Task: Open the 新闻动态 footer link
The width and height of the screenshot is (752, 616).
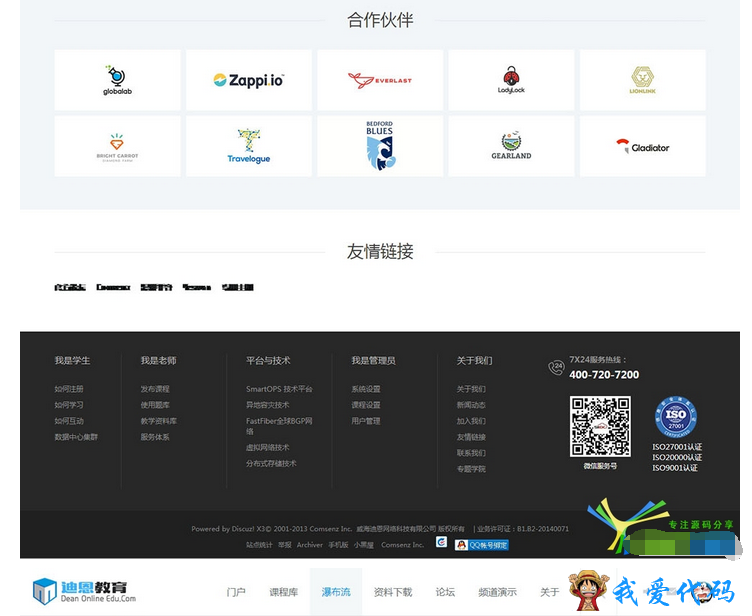Action: [471, 405]
